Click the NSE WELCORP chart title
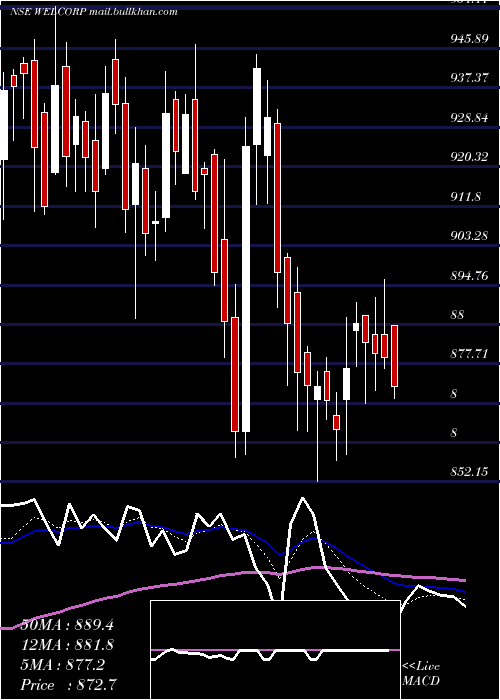The width and height of the screenshot is (500, 700). tap(93, 12)
